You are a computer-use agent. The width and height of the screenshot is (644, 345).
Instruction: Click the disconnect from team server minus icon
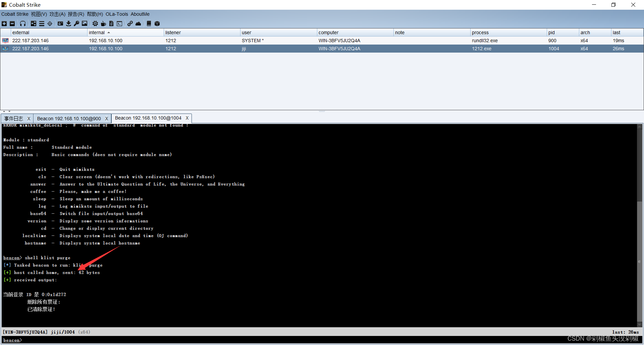point(12,23)
